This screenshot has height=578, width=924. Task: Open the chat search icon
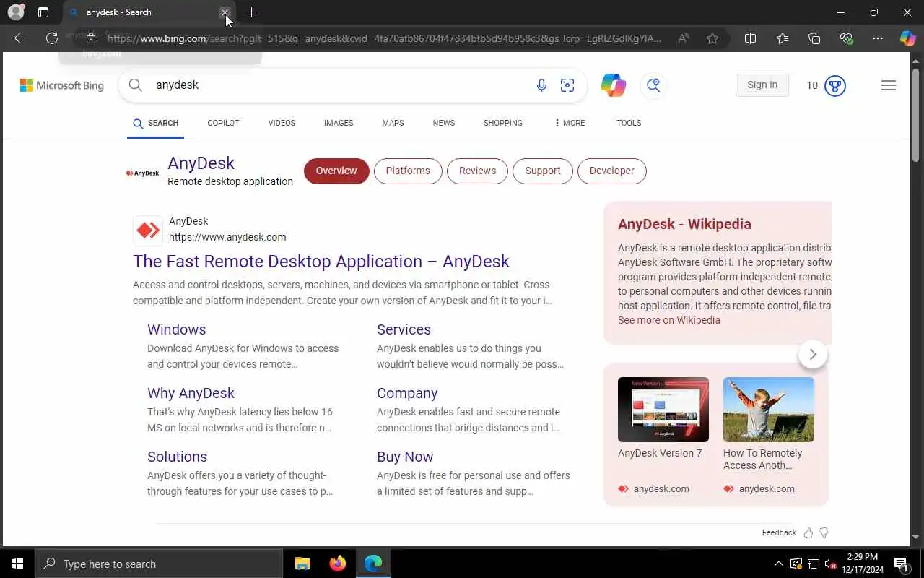click(654, 85)
